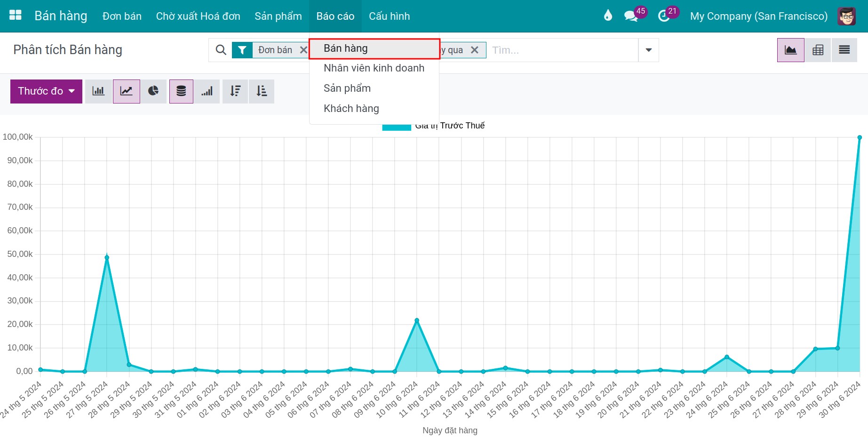Click the search magnifier icon
The image size is (868, 438).
(221, 50)
